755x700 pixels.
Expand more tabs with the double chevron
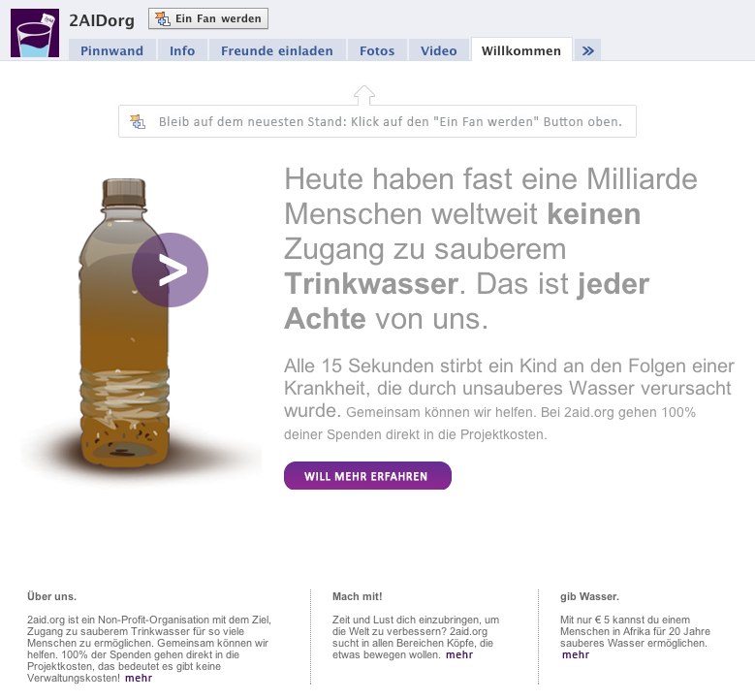pos(588,51)
